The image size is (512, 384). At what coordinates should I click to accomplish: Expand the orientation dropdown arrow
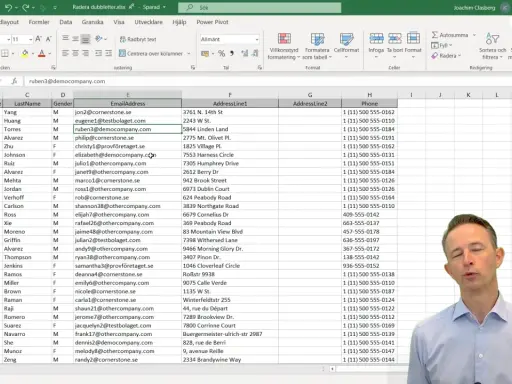pos(106,39)
